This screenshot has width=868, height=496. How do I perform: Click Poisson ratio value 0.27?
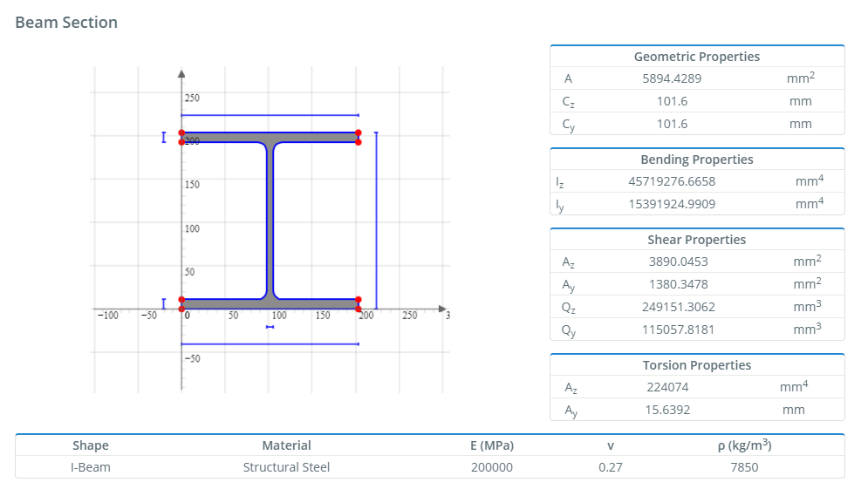[x=610, y=467]
